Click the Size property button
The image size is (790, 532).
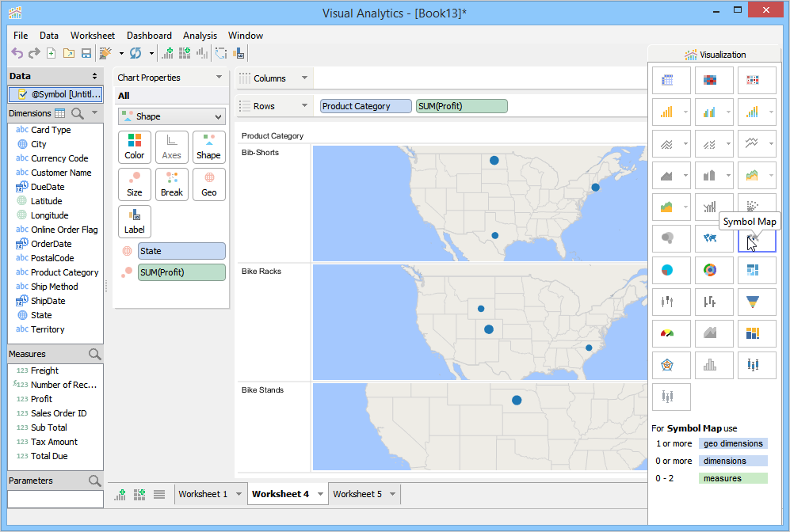pyautogui.click(x=135, y=184)
